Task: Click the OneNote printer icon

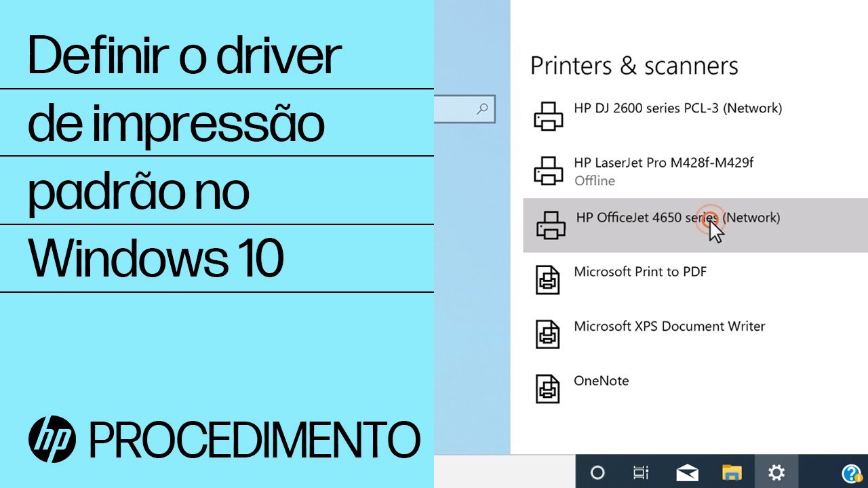Action: pyautogui.click(x=548, y=388)
